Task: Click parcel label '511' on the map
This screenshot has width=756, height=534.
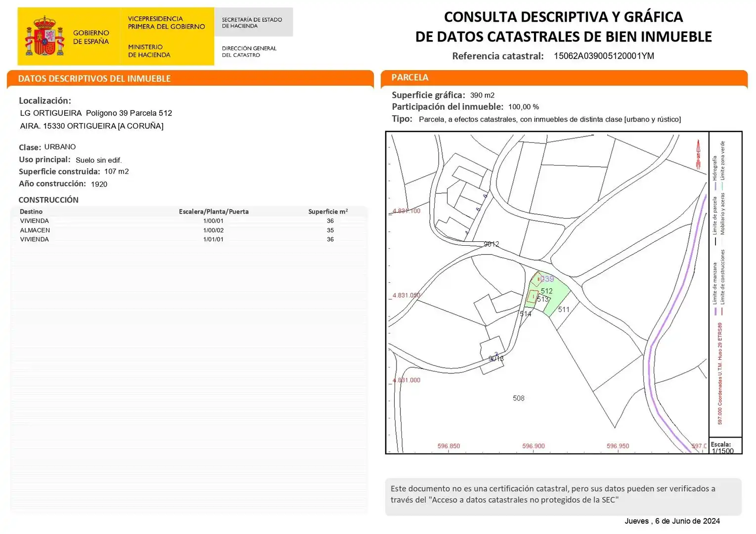Action: point(564,310)
